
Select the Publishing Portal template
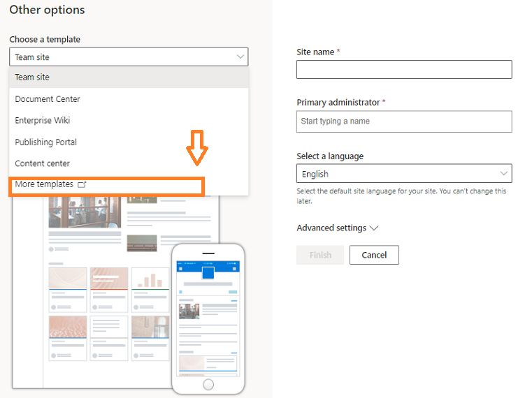[46, 142]
